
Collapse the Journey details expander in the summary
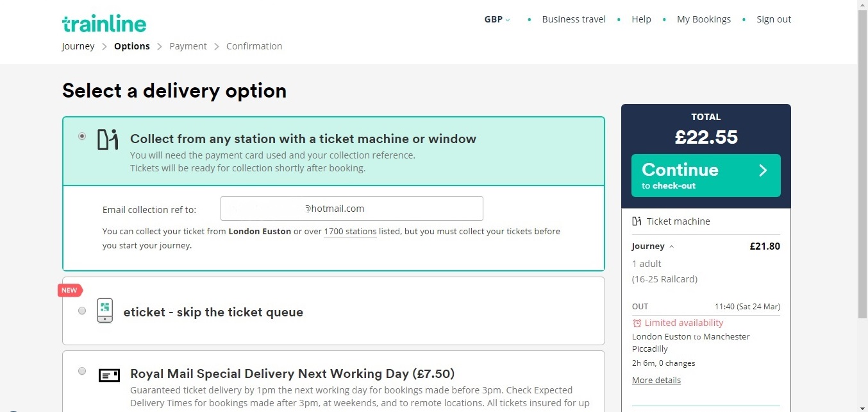[653, 246]
